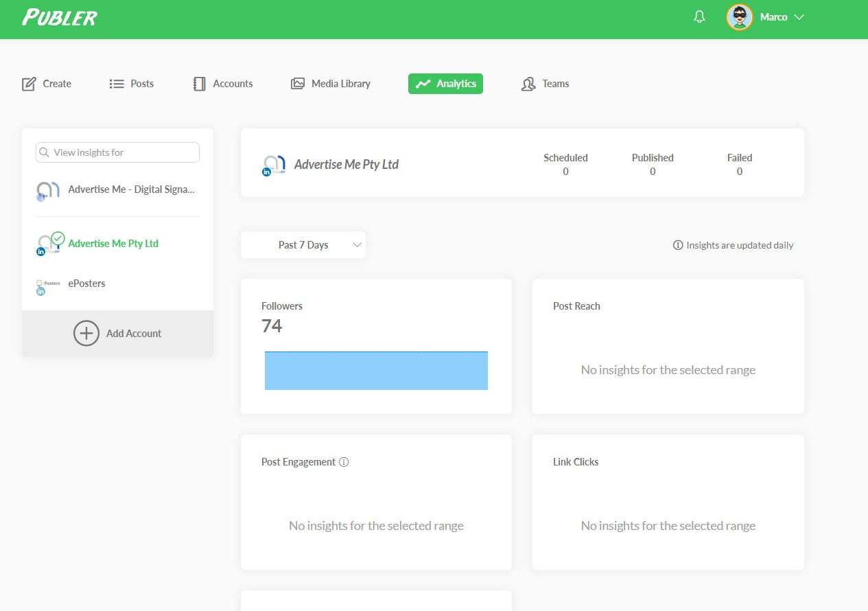The height and width of the screenshot is (611, 868).
Task: Open the Media Library
Action: pyautogui.click(x=331, y=83)
